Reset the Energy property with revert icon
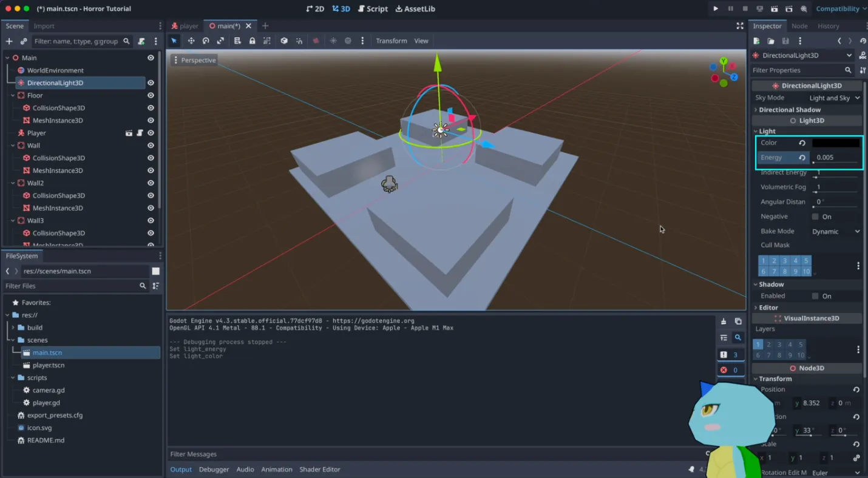 802,158
